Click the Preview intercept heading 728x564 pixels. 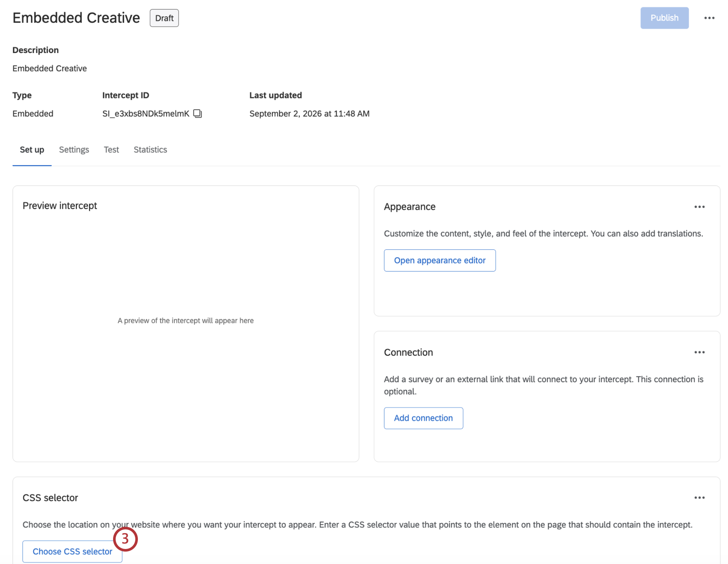pyautogui.click(x=60, y=206)
